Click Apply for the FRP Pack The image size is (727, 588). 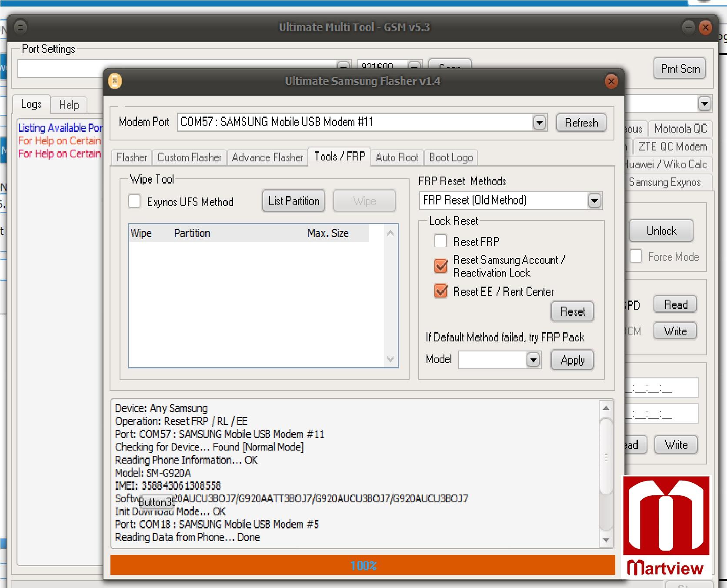tap(572, 360)
